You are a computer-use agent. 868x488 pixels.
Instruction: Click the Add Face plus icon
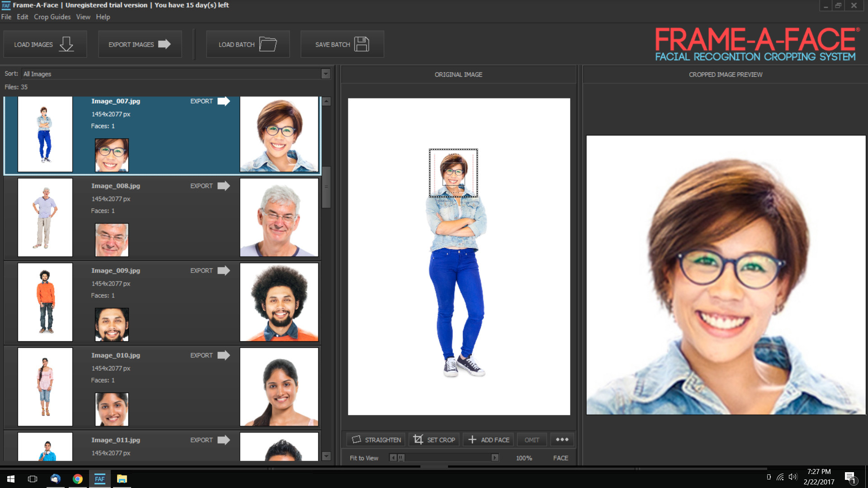click(472, 439)
